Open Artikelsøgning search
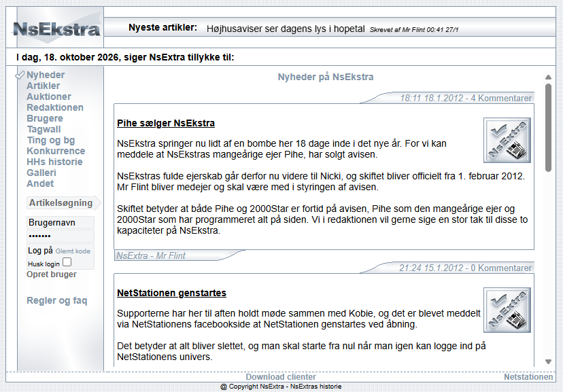This screenshot has height=392, width=563. tap(61, 202)
